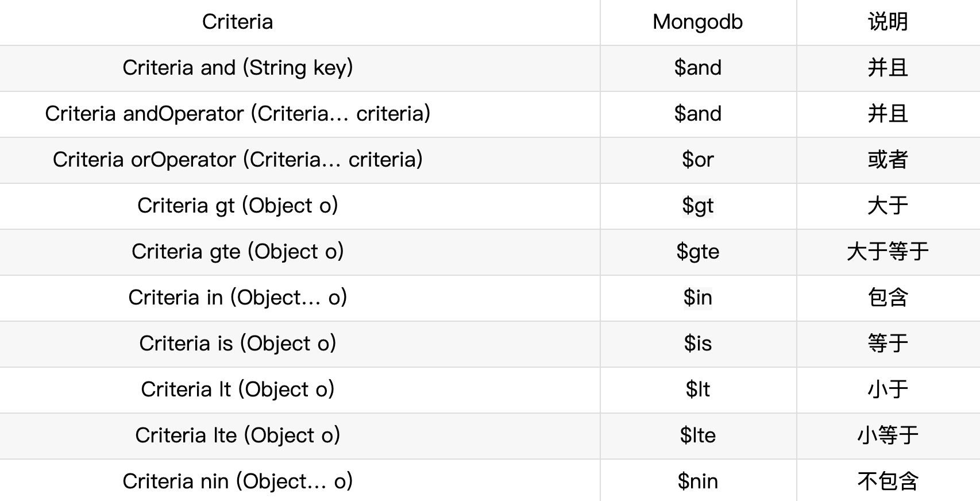980x501 pixels.
Task: Click the $lte operator cell
Action: 698,436
